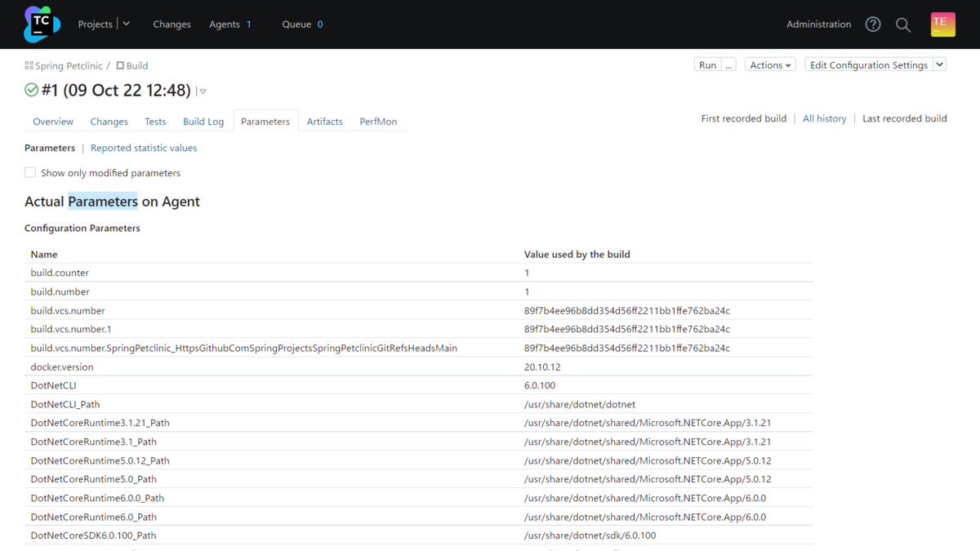This screenshot has width=980, height=551.
Task: Open the help question mark icon
Action: pyautogui.click(x=873, y=24)
